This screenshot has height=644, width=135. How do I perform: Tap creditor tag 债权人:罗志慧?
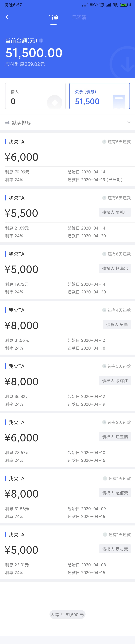click(115, 549)
